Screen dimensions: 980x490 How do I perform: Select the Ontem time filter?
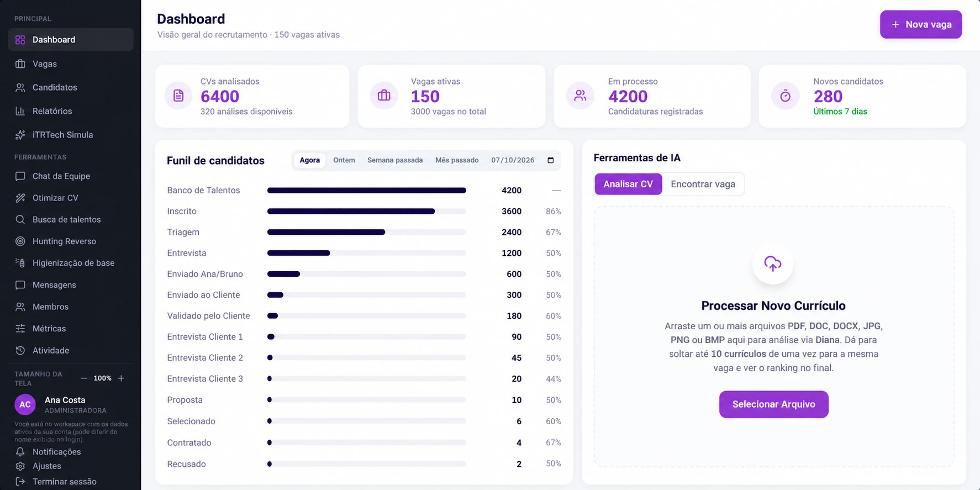[x=344, y=160]
